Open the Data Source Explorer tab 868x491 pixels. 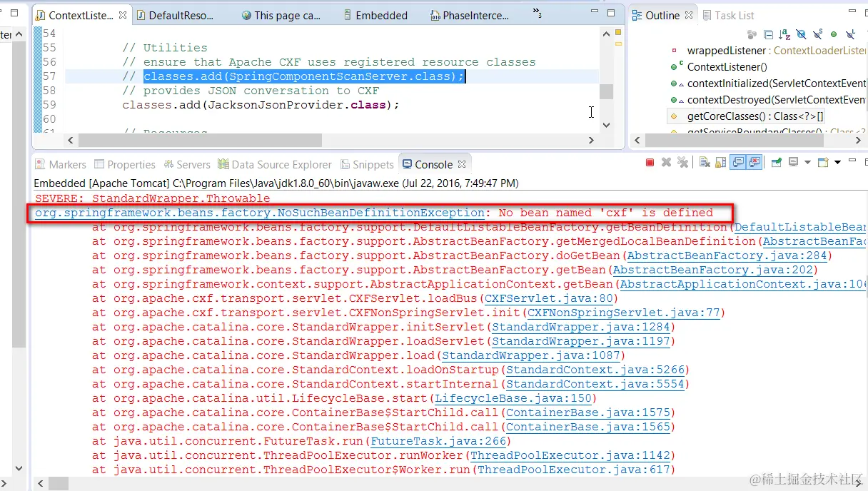(x=275, y=164)
